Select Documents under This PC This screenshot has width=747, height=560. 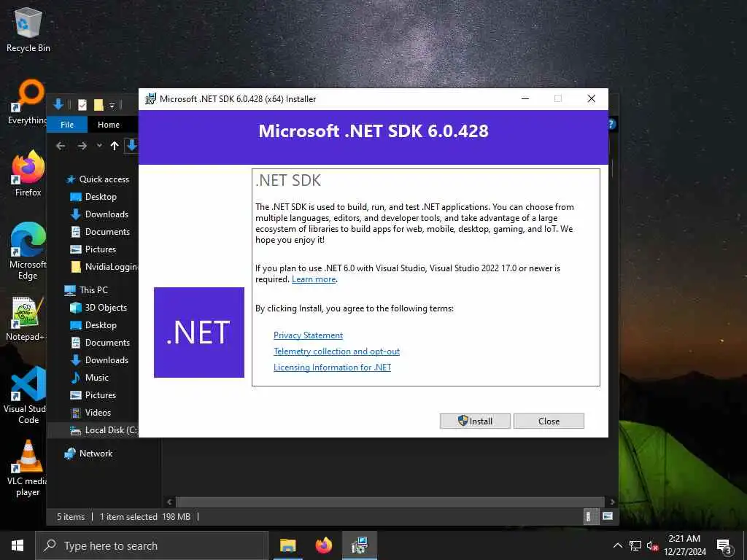click(x=100, y=343)
